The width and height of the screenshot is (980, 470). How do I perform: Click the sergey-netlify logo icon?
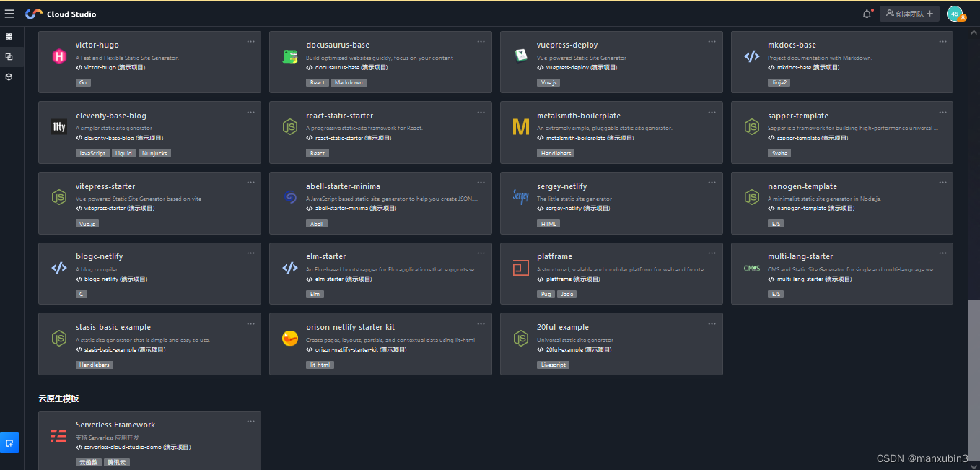pyautogui.click(x=521, y=197)
